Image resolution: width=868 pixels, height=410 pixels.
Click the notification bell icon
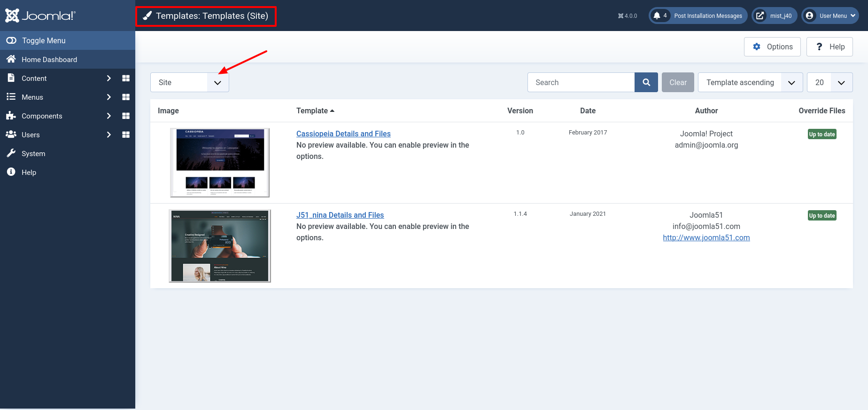(x=657, y=16)
